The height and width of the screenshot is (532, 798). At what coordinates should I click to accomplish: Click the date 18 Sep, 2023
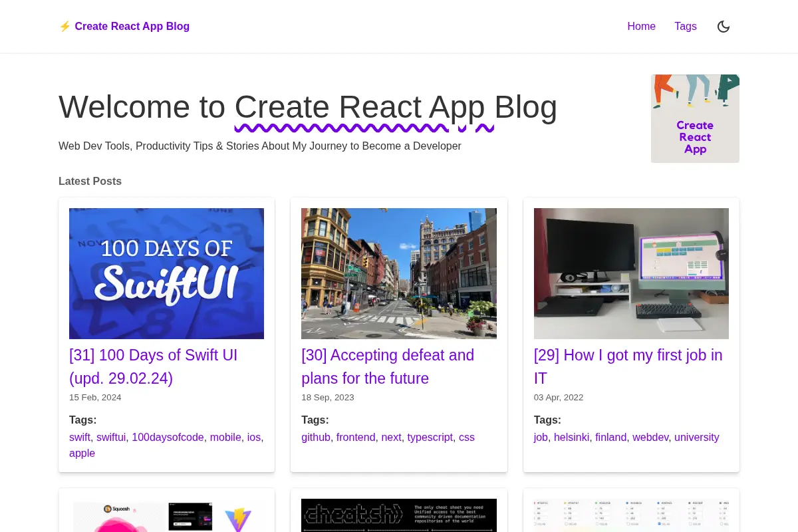tap(328, 398)
